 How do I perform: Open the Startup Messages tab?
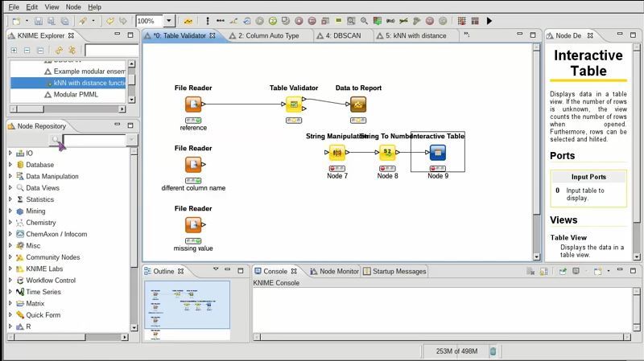[x=394, y=271]
